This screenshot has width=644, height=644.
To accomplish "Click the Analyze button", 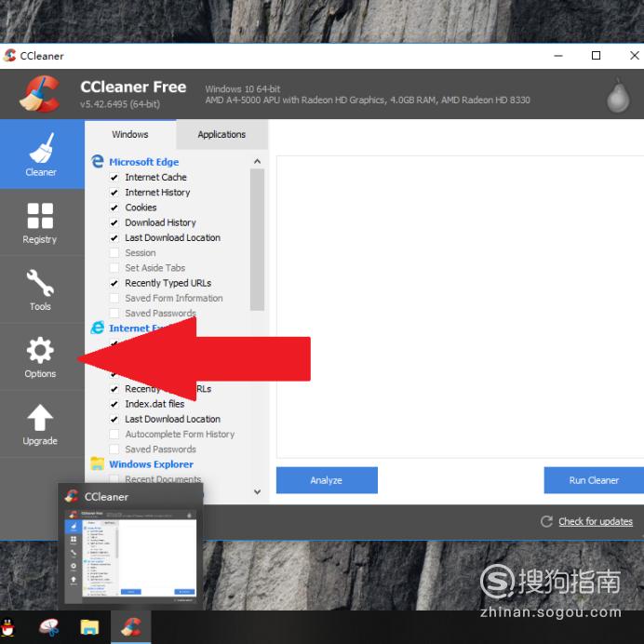I will [x=327, y=480].
